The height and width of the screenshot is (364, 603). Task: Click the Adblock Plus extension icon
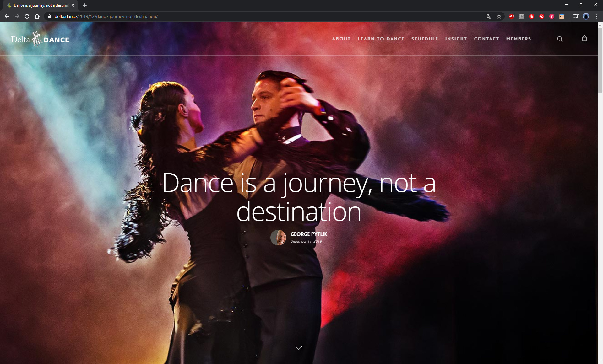tap(512, 16)
